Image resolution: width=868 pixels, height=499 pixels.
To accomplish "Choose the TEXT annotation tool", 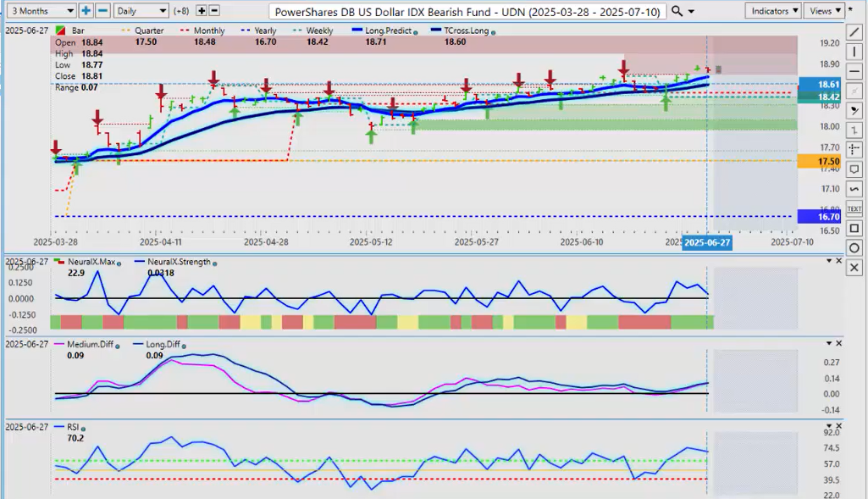I will tap(854, 208).
